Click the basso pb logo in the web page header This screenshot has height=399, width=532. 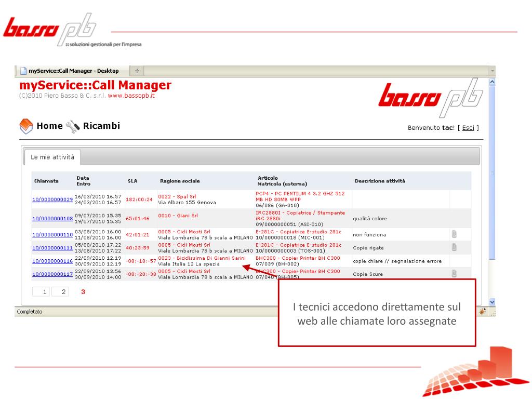click(430, 98)
